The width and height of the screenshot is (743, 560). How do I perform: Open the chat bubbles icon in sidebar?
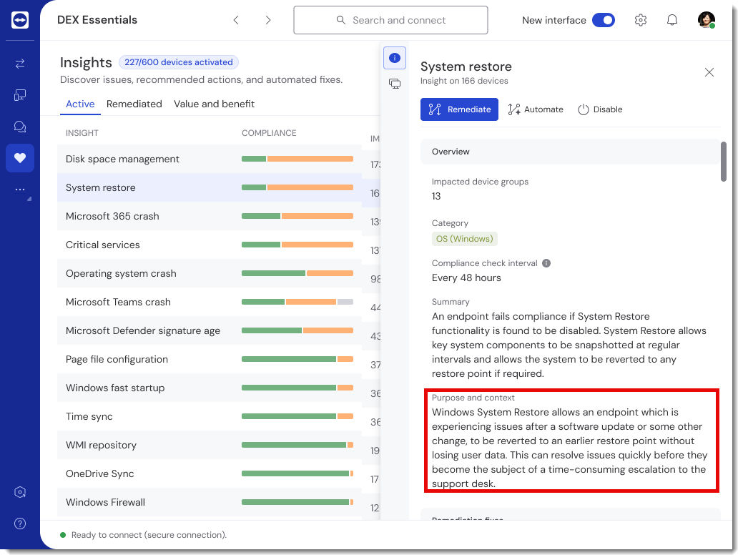pos(20,127)
